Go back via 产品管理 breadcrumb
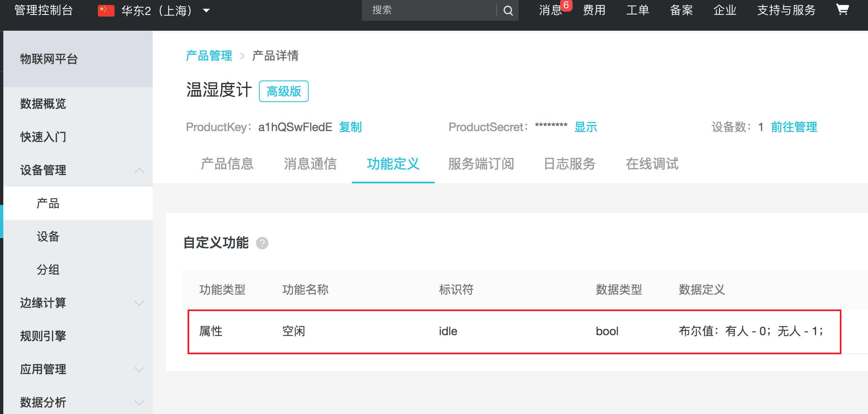Viewport: 868px width, 414px height. (209, 56)
